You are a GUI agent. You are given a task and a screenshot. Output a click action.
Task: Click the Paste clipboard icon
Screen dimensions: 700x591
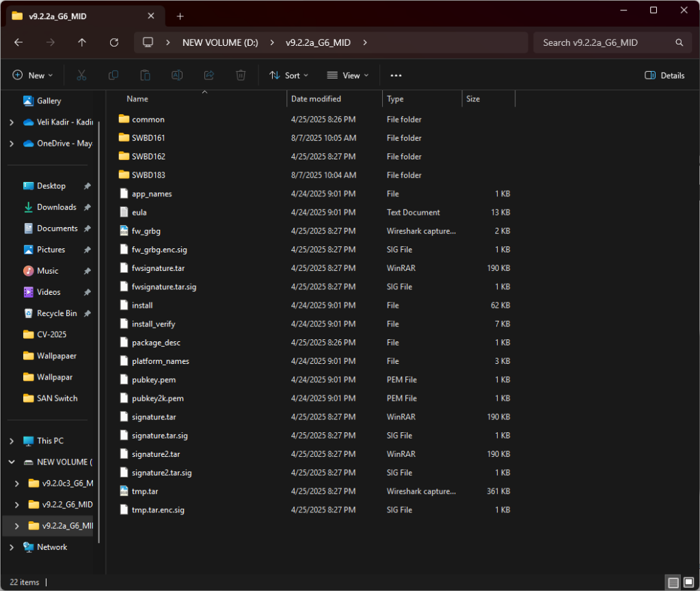145,75
